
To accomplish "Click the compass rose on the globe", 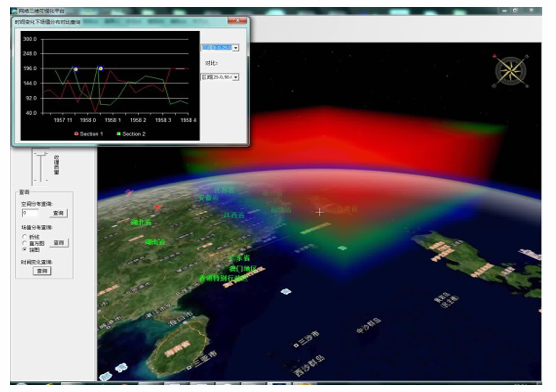I will click(x=510, y=71).
